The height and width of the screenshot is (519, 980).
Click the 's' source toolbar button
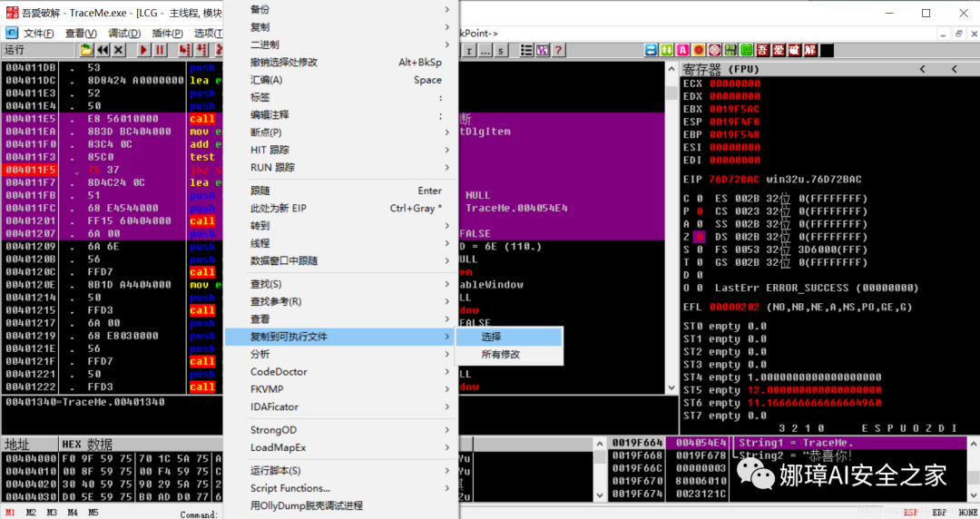pyautogui.click(x=501, y=51)
